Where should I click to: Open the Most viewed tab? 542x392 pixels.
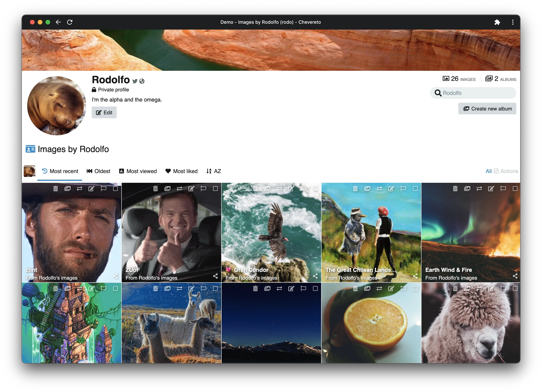138,171
